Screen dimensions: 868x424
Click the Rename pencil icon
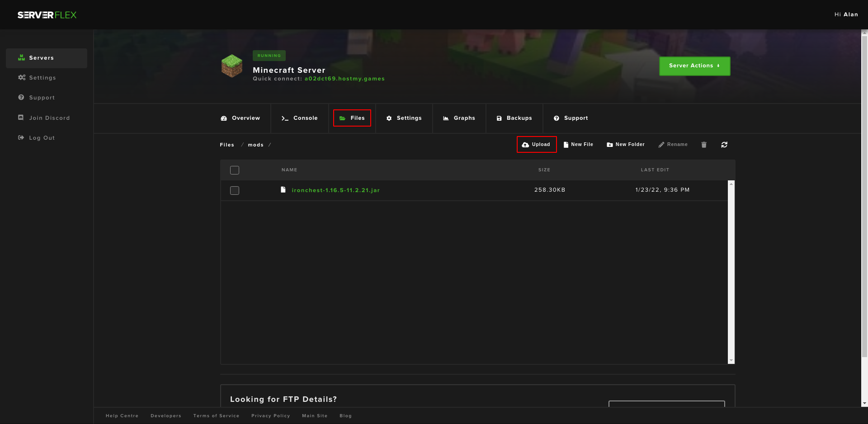pos(661,145)
